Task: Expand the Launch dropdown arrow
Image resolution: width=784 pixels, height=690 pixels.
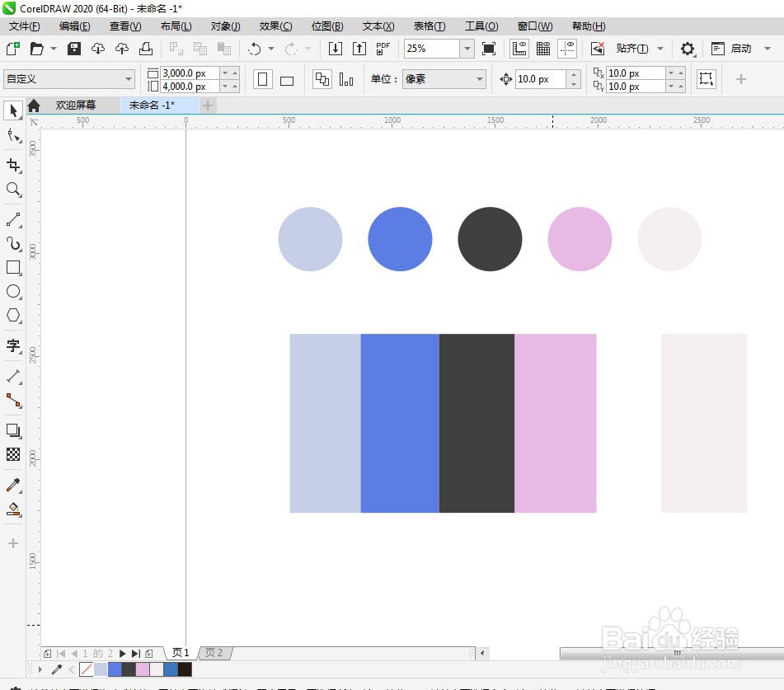Action: 768,49
